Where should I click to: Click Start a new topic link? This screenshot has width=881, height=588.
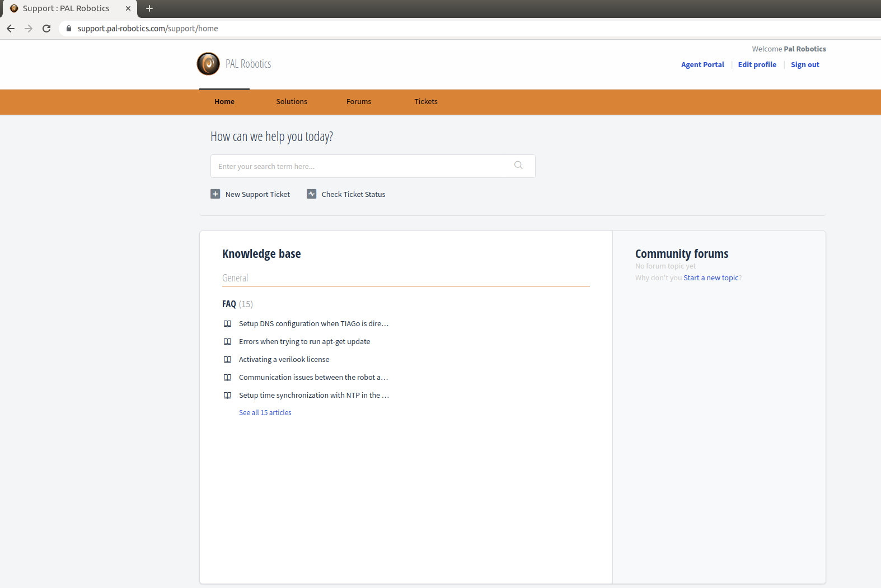711,278
